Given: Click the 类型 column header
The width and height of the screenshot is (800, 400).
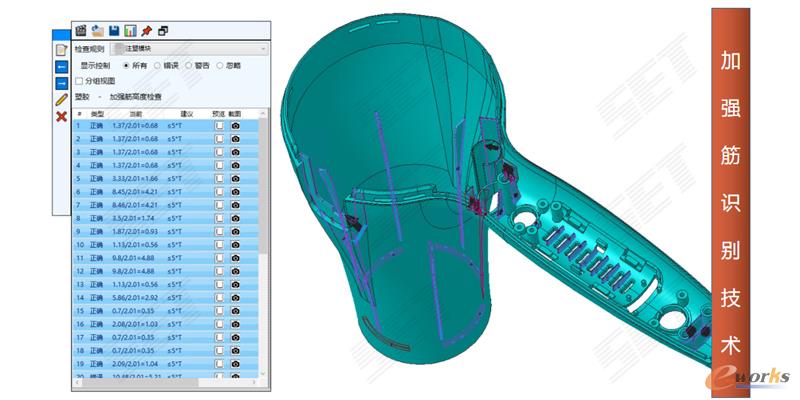Looking at the screenshot, I should pos(97,114).
